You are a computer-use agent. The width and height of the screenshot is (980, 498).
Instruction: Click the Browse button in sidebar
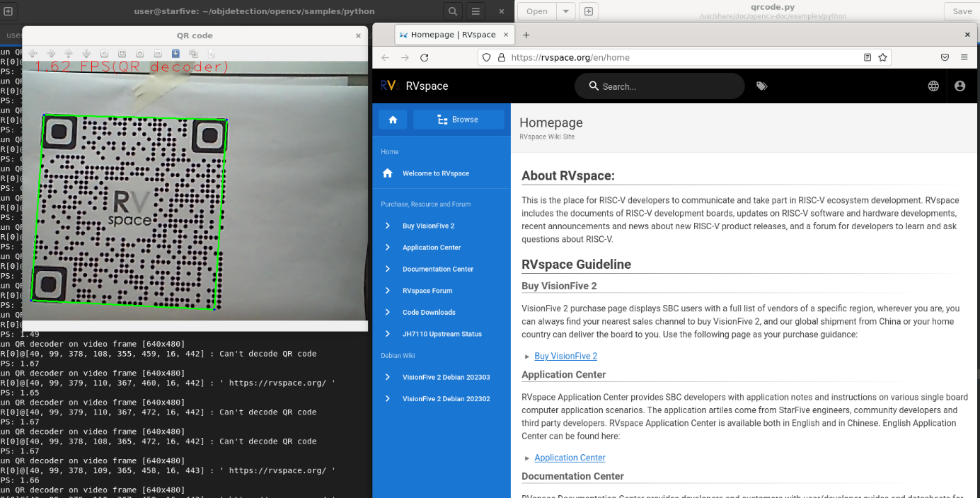point(459,120)
